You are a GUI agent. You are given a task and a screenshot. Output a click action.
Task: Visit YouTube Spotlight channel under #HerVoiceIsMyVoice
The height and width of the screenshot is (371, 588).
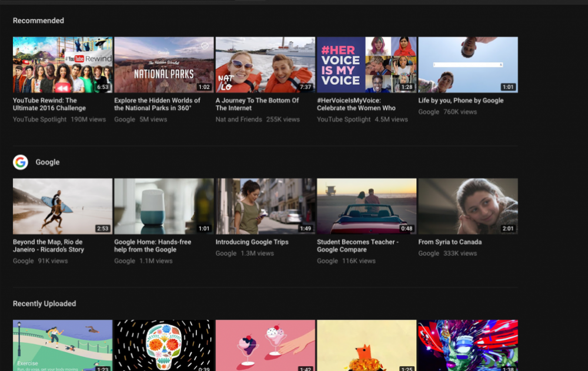coord(343,119)
